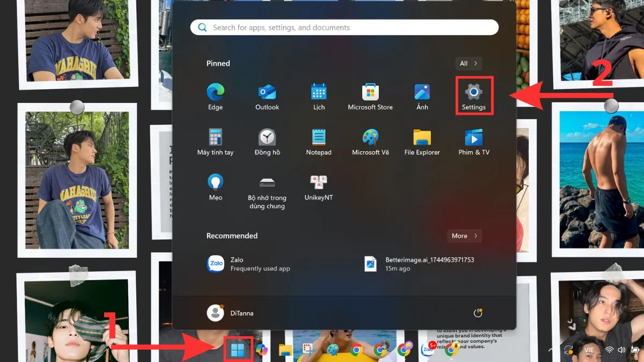
Task: Expand All to view every app
Action: (468, 63)
